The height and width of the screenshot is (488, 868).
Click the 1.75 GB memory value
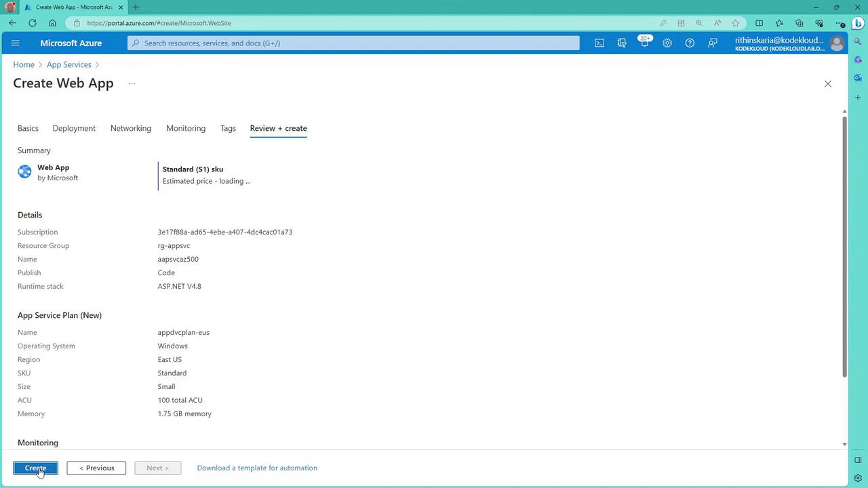[184, 413]
